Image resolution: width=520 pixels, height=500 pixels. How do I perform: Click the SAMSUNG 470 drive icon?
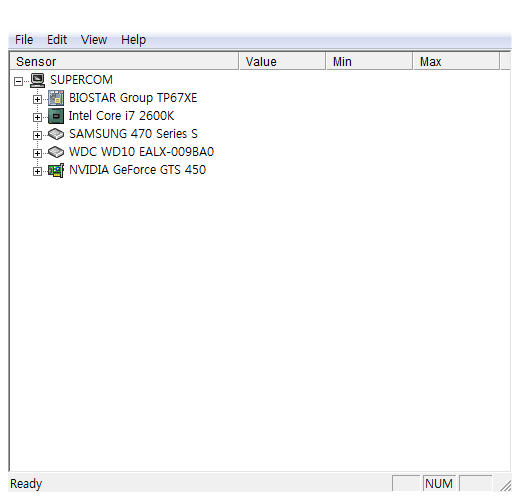coord(56,134)
